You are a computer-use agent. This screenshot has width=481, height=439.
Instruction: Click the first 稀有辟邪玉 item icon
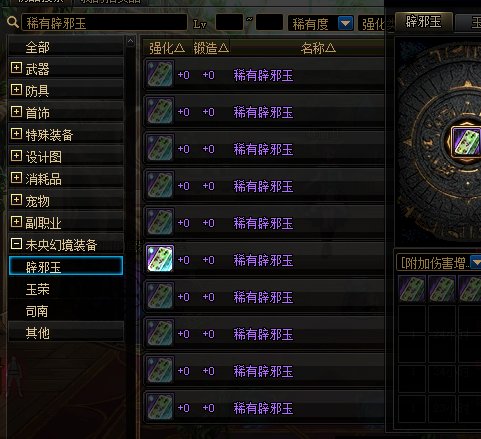point(160,73)
